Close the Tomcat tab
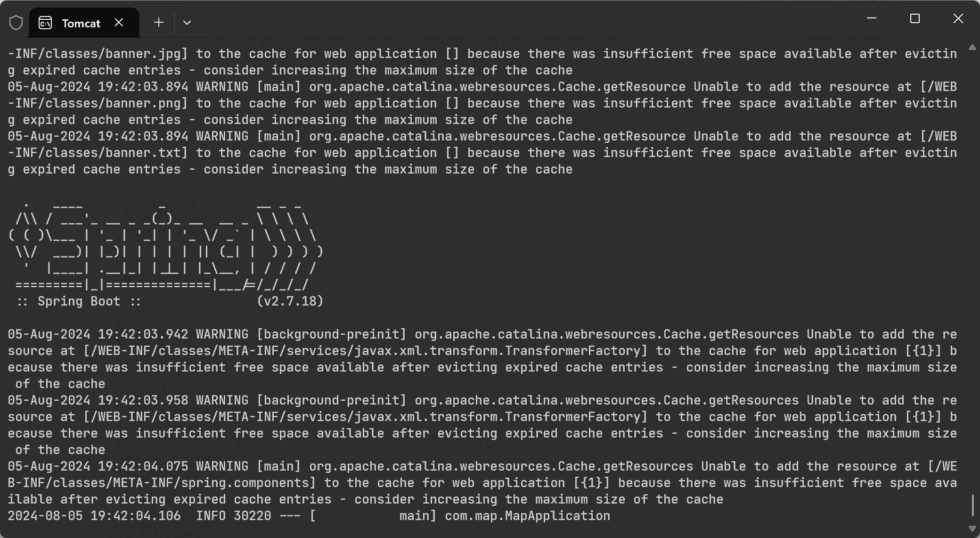This screenshot has height=538, width=980. pyautogui.click(x=119, y=23)
